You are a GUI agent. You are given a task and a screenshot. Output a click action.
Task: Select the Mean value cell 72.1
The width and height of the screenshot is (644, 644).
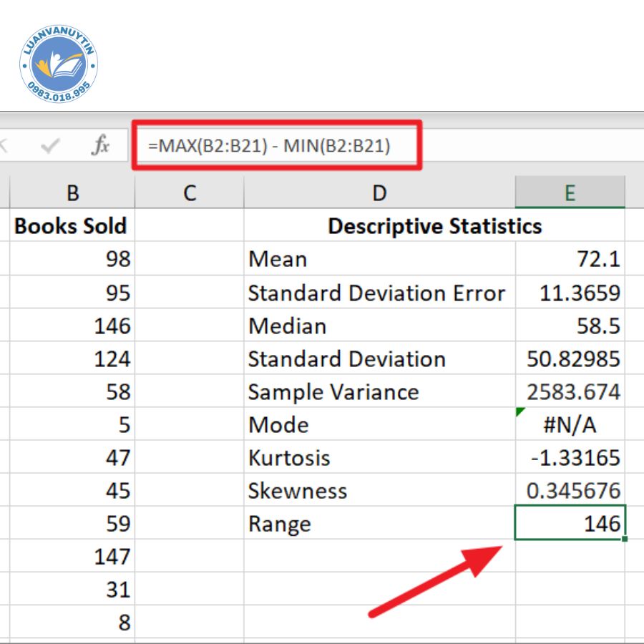click(x=570, y=259)
